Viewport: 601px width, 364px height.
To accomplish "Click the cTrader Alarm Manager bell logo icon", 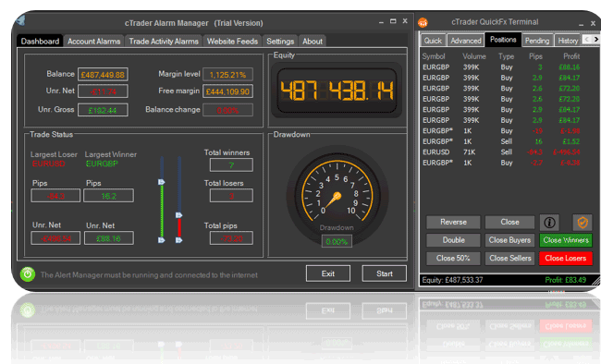I will tap(20, 20).
